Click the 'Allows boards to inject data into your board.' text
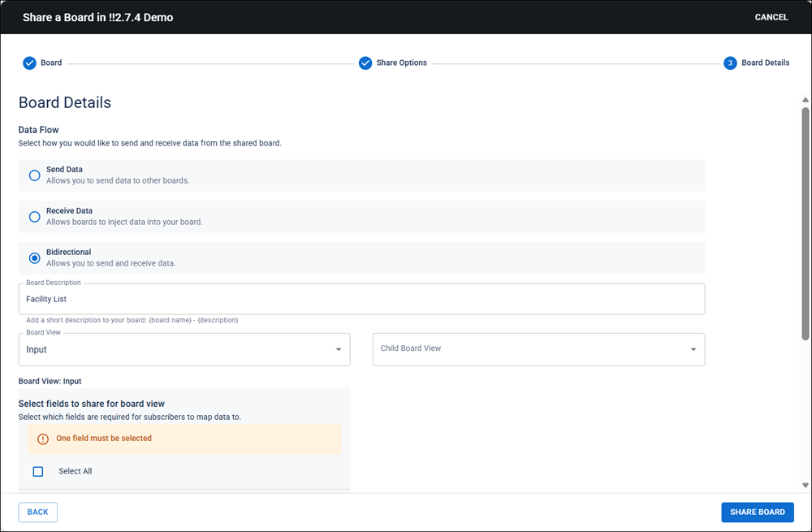Viewport: 812px width, 532px height. [x=124, y=222]
